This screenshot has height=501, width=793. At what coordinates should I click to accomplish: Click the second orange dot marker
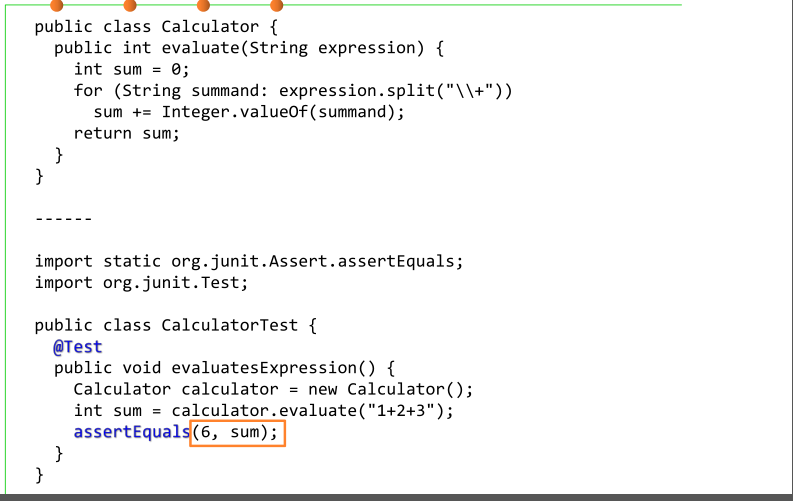[x=130, y=5]
